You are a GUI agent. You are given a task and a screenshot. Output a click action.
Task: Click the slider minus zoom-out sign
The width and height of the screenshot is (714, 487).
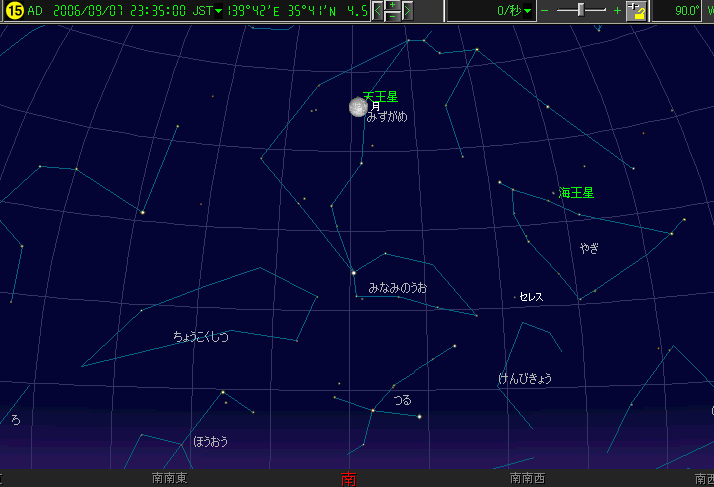point(545,11)
